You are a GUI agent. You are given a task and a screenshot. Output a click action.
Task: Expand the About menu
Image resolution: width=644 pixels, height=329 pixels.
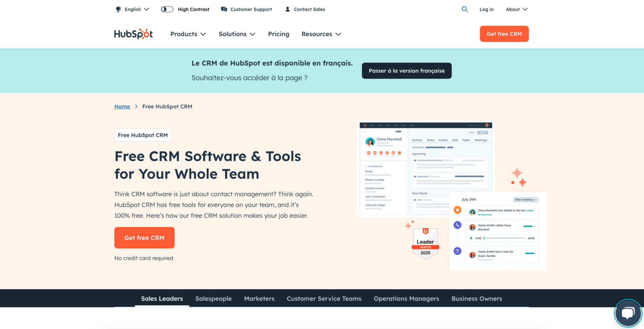[517, 9]
